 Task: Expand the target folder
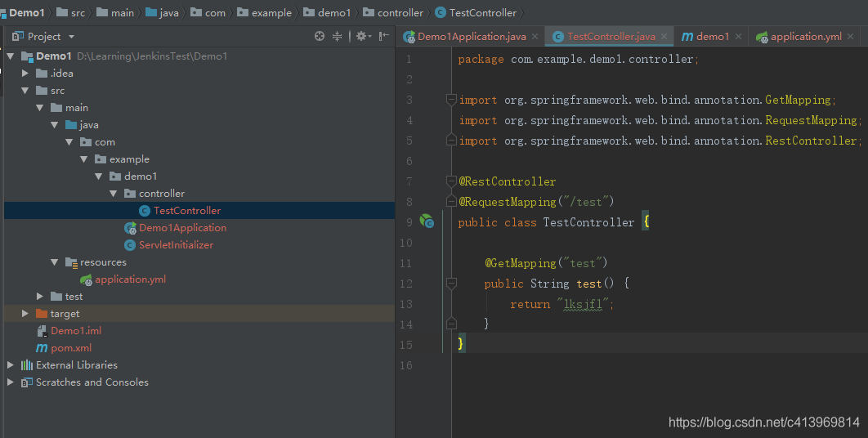25,314
